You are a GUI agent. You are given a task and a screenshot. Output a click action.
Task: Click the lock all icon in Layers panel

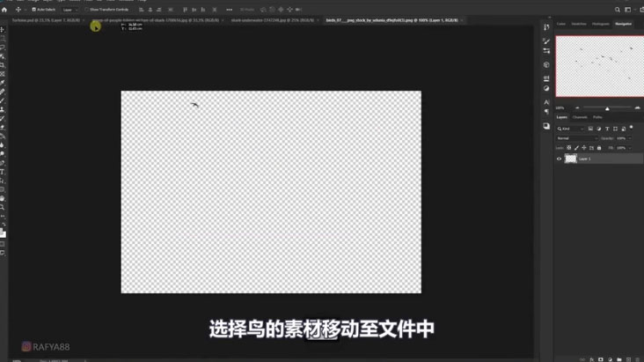(599, 148)
